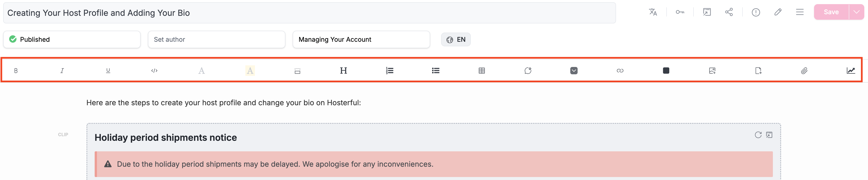Click the Set author field
Viewport: 868px width, 180px height.
(217, 39)
